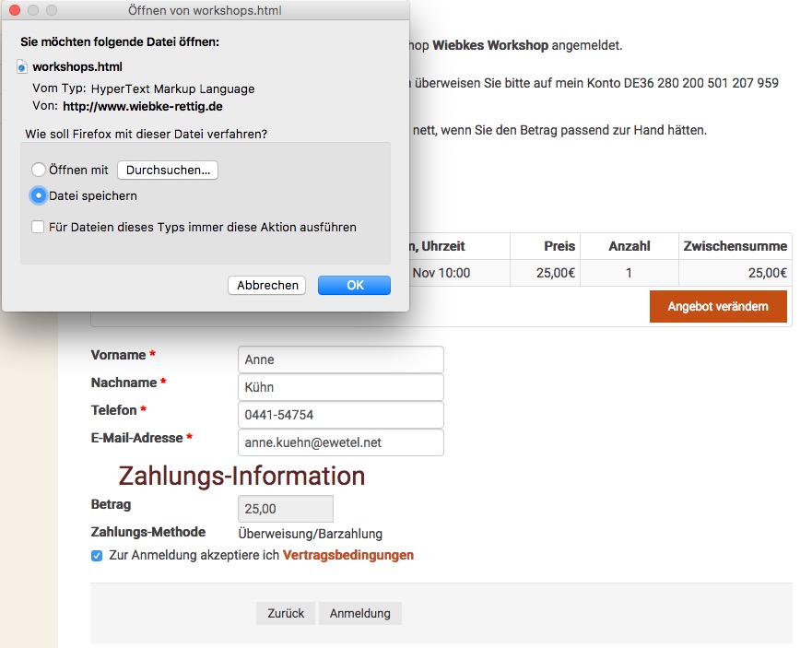Cancel the download with 'Abbrechen'
Viewport: 812px width, 648px height.
pos(267,286)
